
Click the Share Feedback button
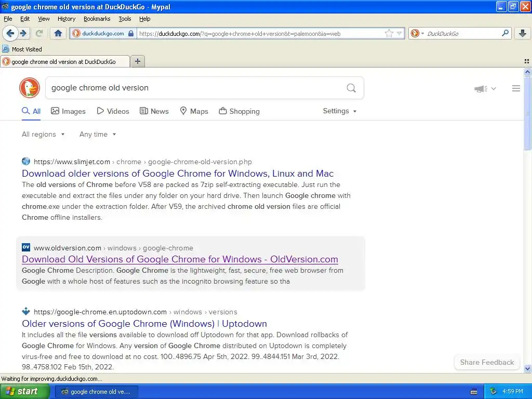(487, 362)
